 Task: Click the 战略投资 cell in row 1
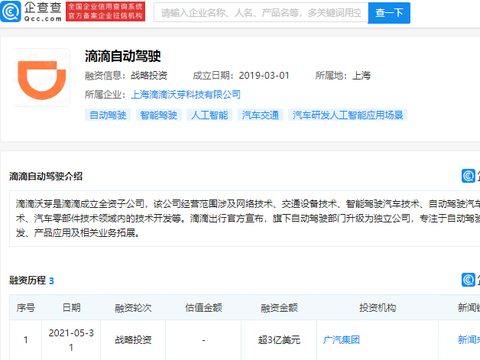133,340
